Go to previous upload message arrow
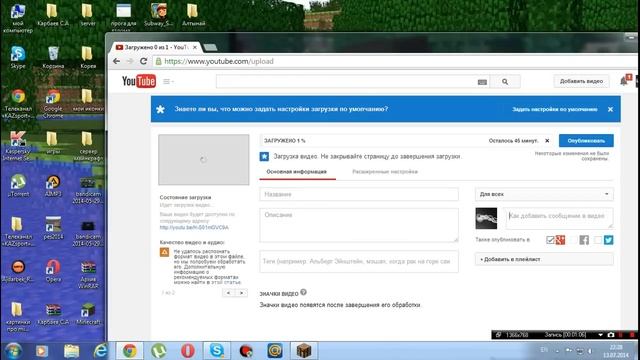Viewport: 640px width, 360px height. tap(229, 293)
